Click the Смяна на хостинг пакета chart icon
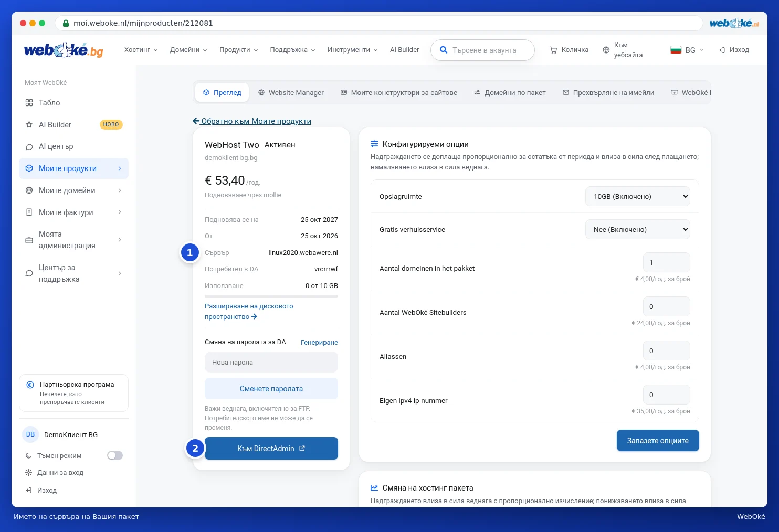This screenshot has width=779, height=532. coord(374,488)
